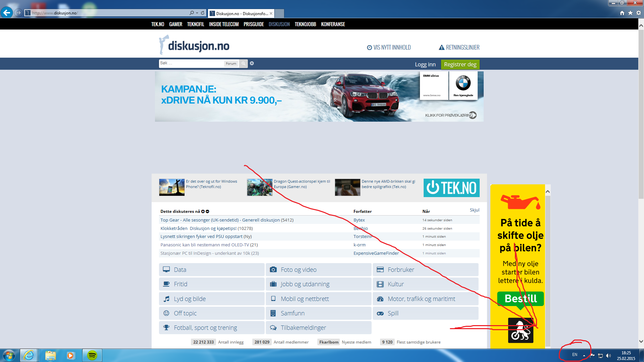
Task: Refresh the page with reload icon
Action: 203,13
